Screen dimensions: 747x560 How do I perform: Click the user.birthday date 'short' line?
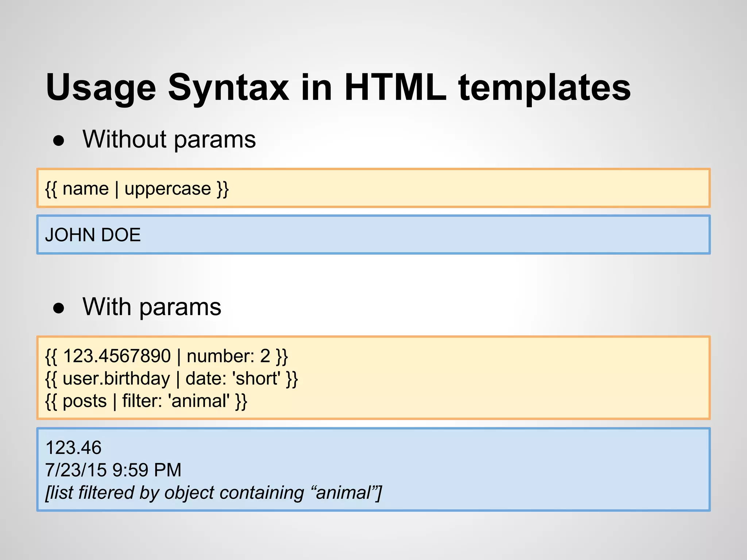[172, 379]
